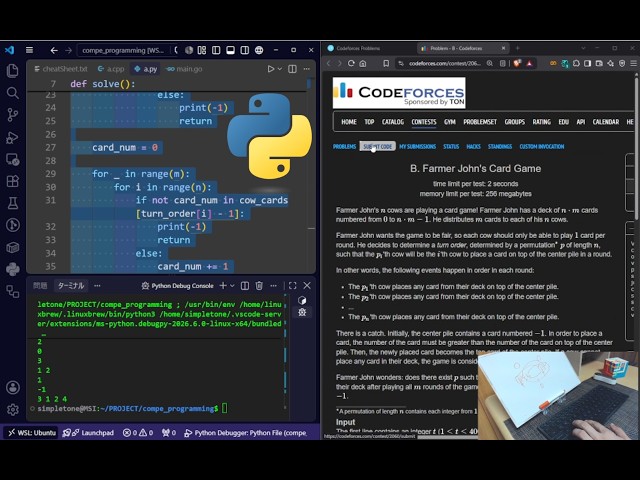The height and width of the screenshot is (480, 640).
Task: Open the Run dropdown next to play button
Action: pyautogui.click(x=280, y=69)
